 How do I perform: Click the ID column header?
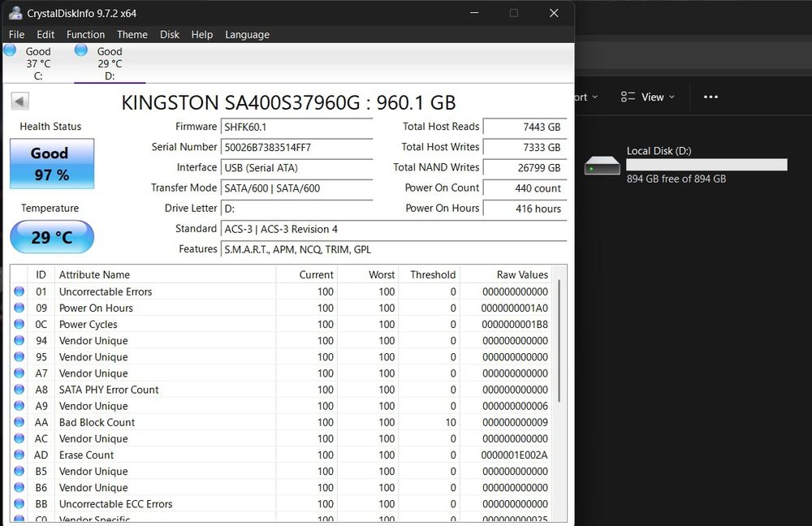pos(41,275)
